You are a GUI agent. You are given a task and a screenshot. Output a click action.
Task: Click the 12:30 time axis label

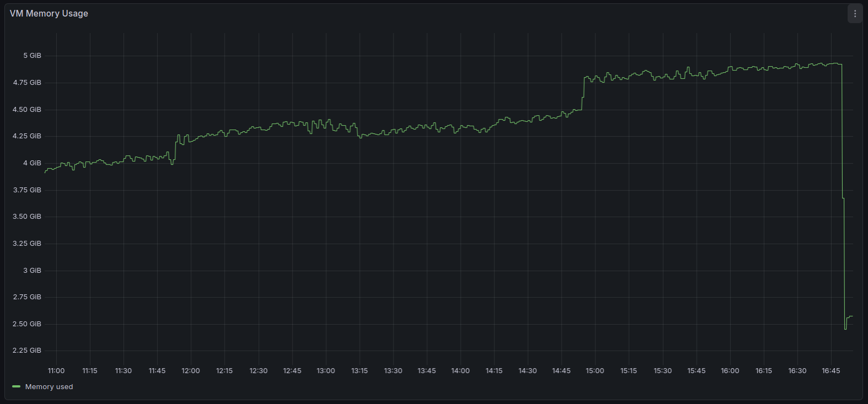click(258, 371)
